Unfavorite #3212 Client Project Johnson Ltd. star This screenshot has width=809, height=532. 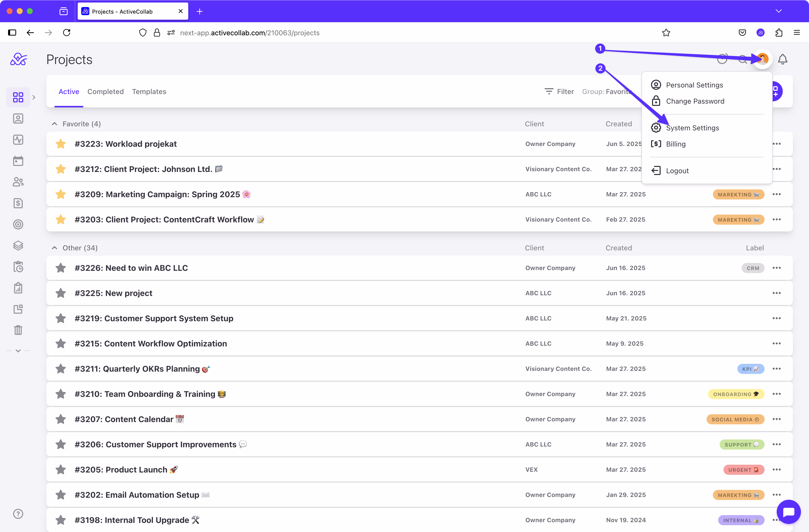click(x=61, y=169)
